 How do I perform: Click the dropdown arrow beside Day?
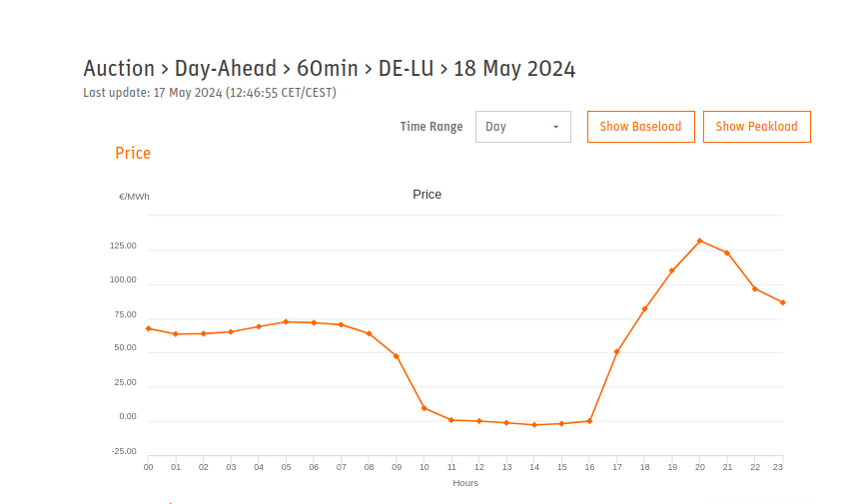click(x=555, y=127)
